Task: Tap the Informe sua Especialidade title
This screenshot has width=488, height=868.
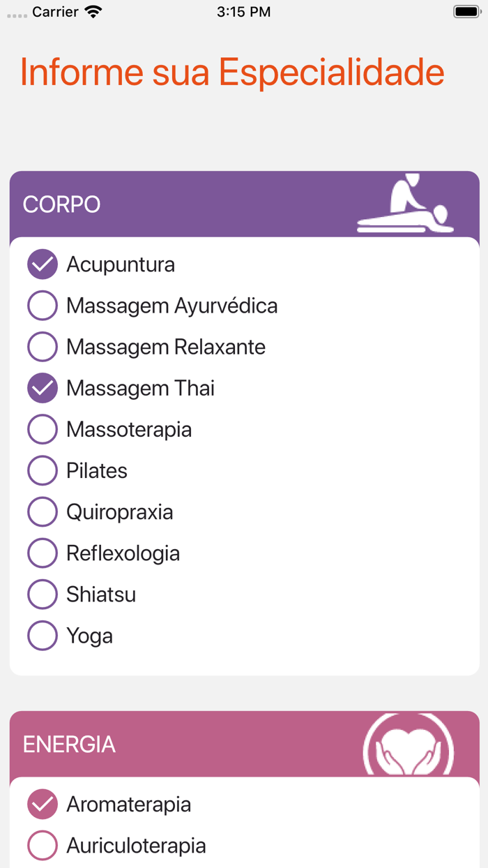Action: click(232, 72)
